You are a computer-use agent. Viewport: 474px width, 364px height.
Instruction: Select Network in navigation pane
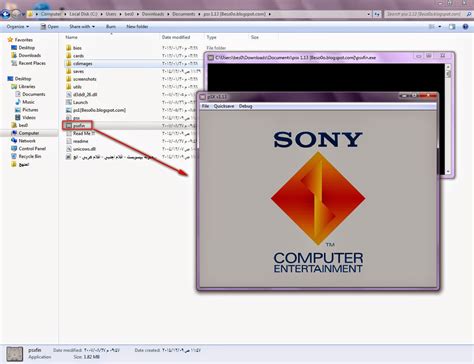pos(23,141)
